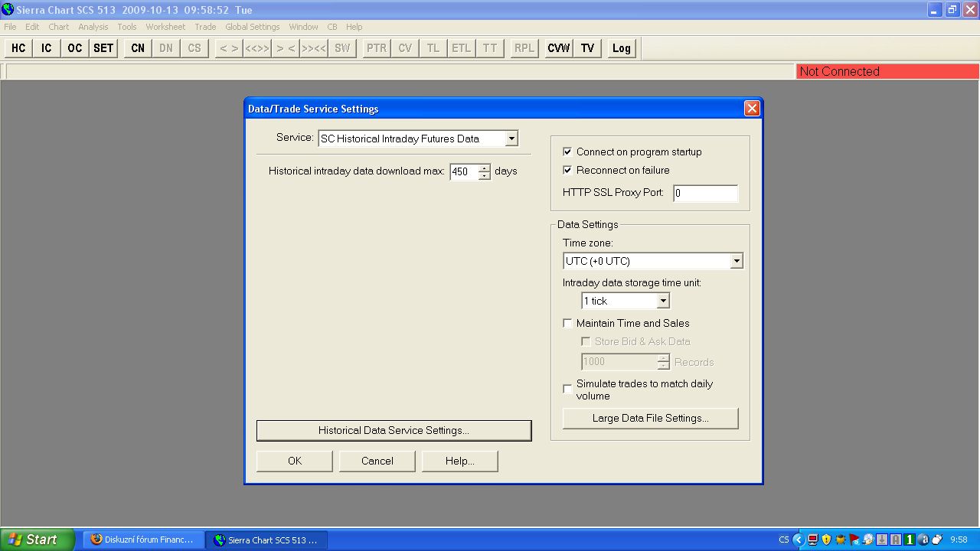
Task: Switch to Diskuzní fórum Firefox taskbar item
Action: click(x=143, y=540)
